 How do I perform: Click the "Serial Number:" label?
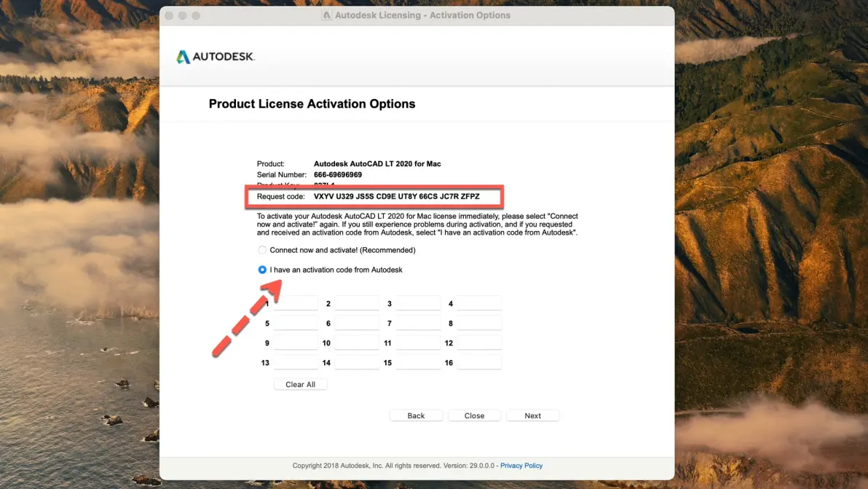pos(282,174)
